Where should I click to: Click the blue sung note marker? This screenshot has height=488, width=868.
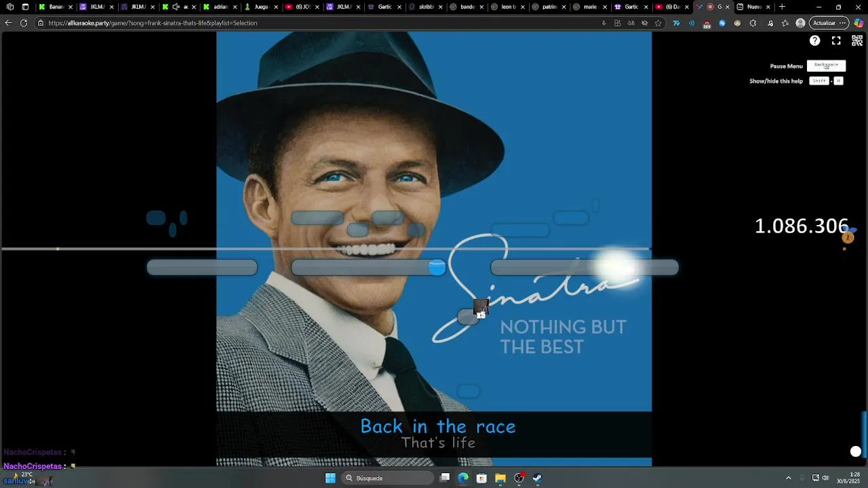click(x=437, y=268)
